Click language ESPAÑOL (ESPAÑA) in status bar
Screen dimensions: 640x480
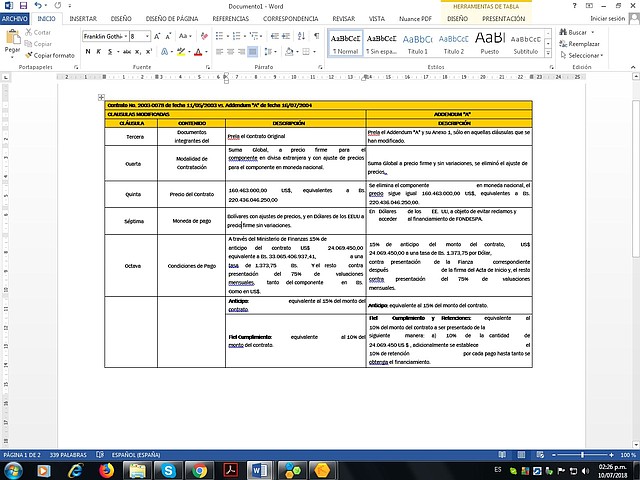click(x=136, y=455)
